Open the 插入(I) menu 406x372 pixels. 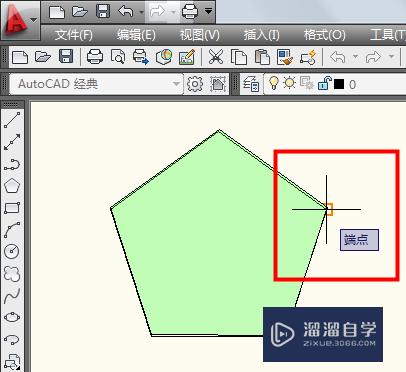tap(261, 35)
